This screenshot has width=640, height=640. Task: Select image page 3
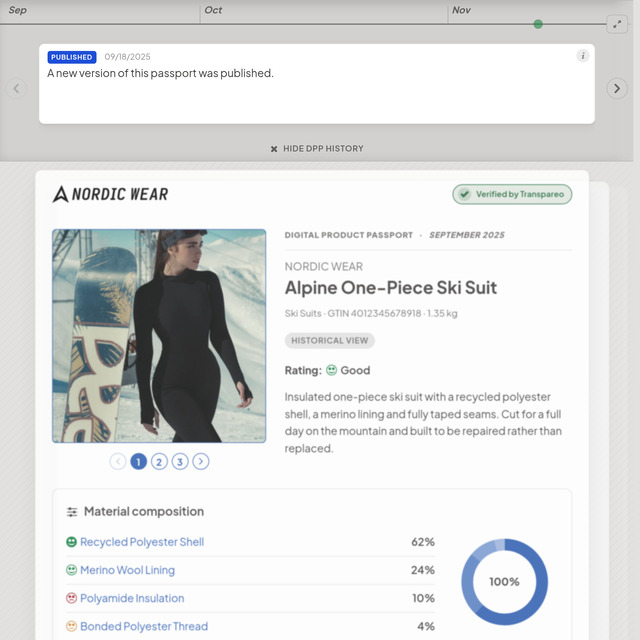[180, 462]
